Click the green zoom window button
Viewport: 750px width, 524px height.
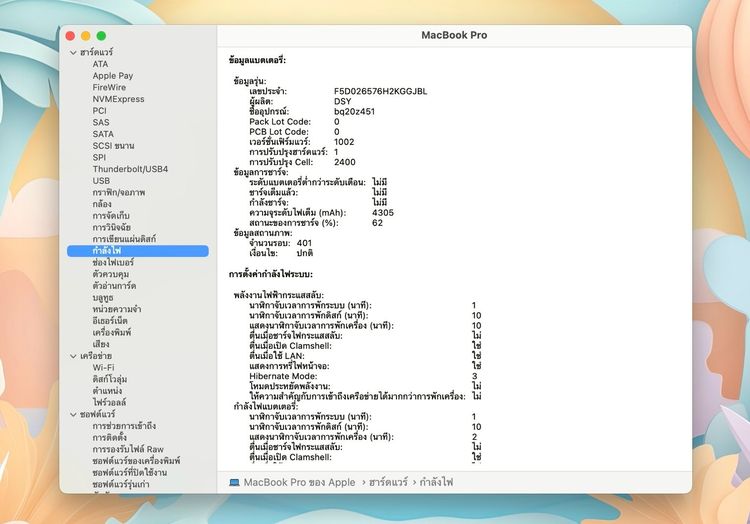pyautogui.click(x=101, y=36)
